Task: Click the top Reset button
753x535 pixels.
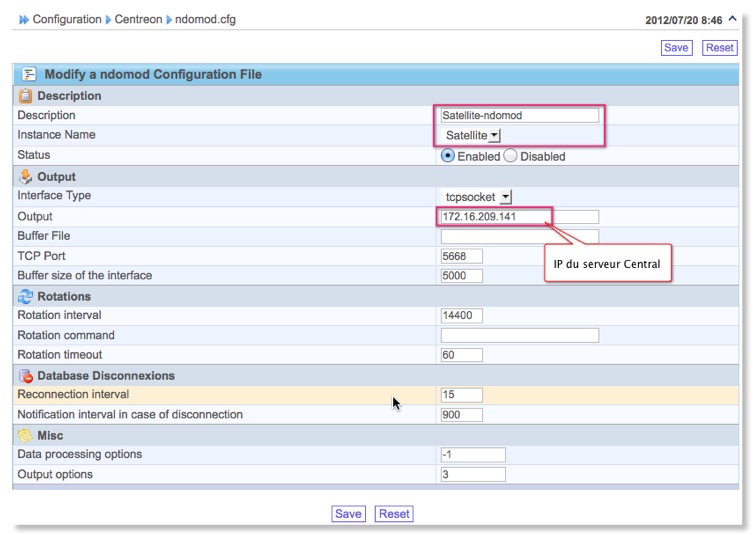Action: click(719, 48)
